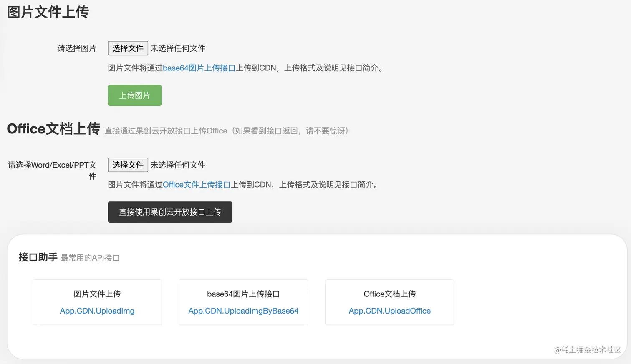
Task: Open App.CDN.UploadOffice API link
Action: [390, 311]
